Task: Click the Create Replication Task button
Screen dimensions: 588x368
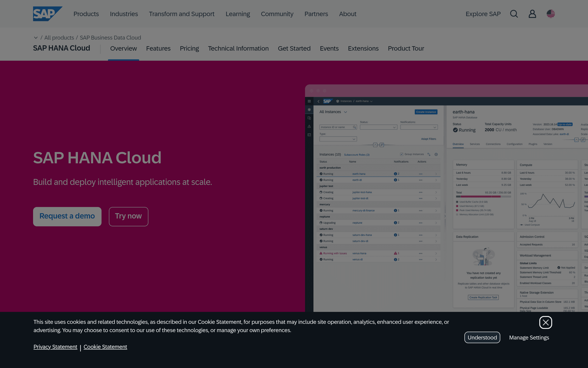Action: [483, 297]
